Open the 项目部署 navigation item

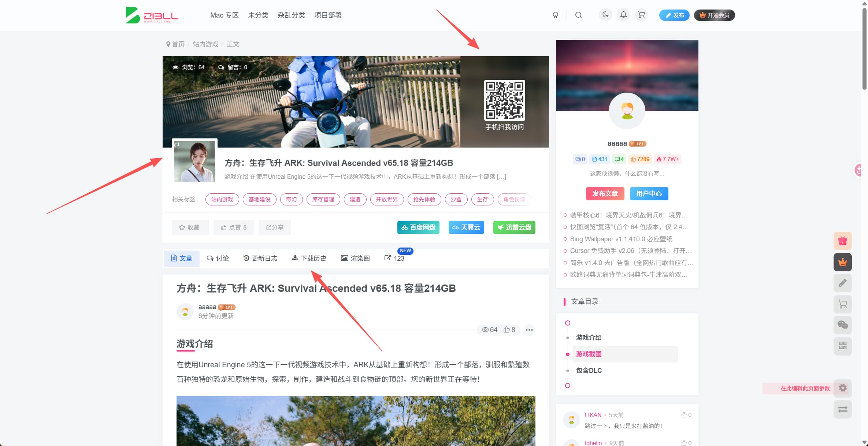328,15
